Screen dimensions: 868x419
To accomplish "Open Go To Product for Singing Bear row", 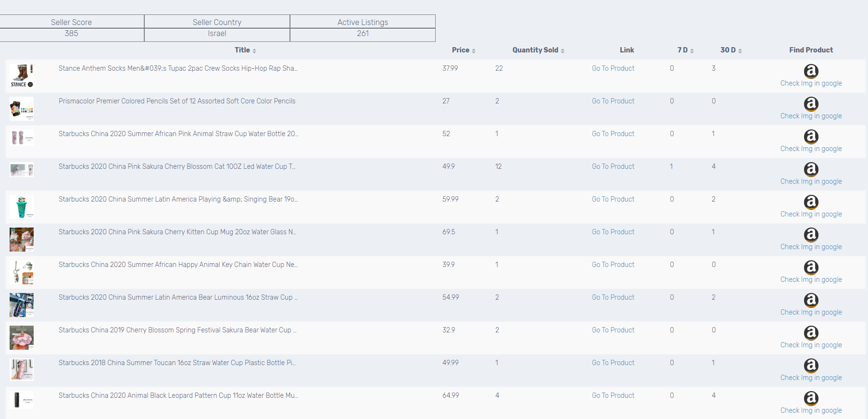I will (613, 199).
